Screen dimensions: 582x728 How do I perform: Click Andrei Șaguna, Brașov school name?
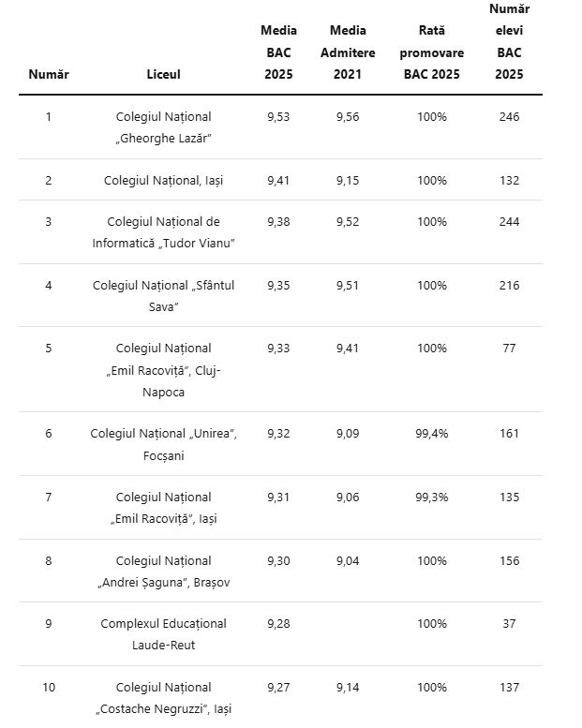pyautogui.click(x=163, y=572)
